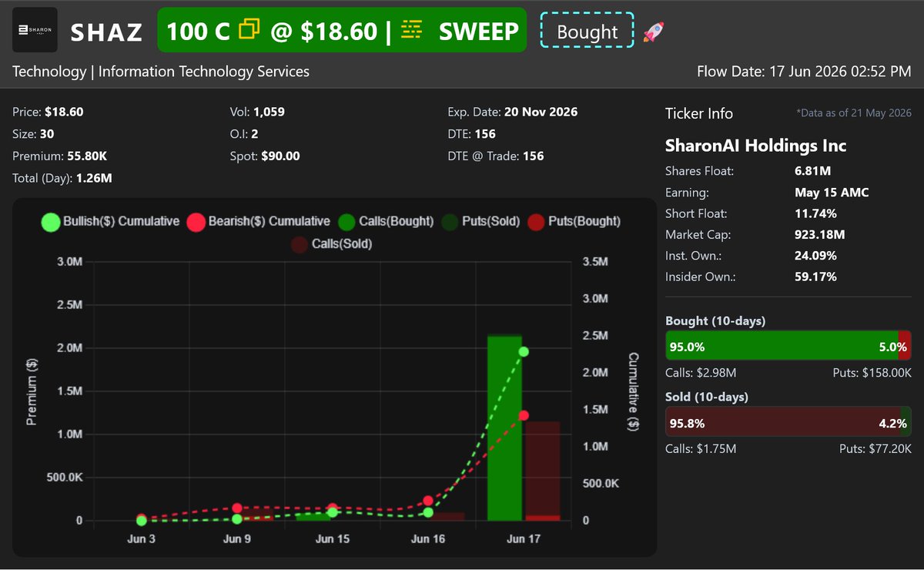Click the bearish cumulative point on Jun 17

(x=524, y=415)
